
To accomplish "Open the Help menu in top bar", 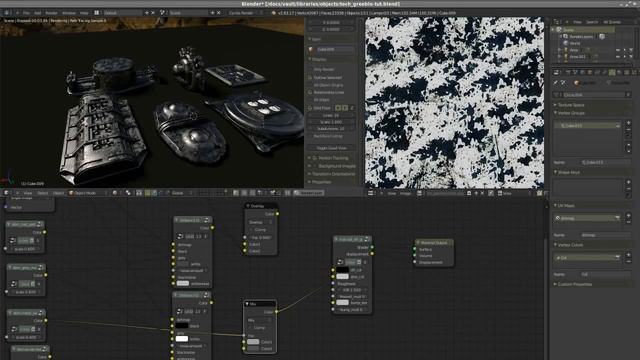I will 84,13.
